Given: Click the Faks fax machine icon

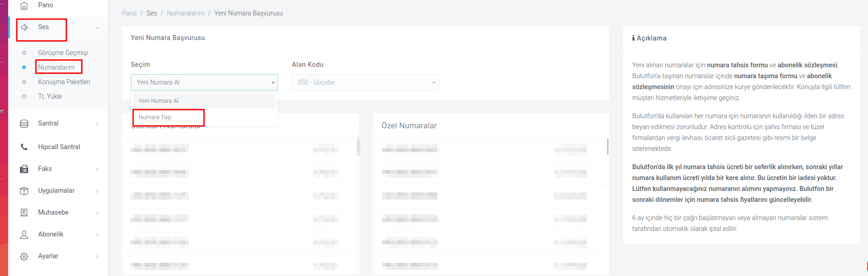Looking at the screenshot, I should (x=24, y=169).
